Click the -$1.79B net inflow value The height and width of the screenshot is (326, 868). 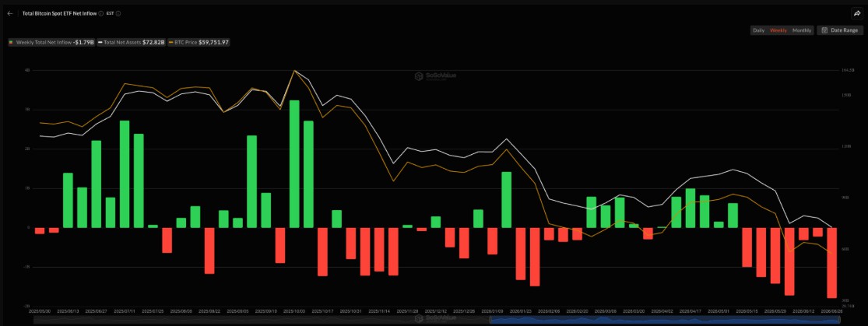pos(83,42)
